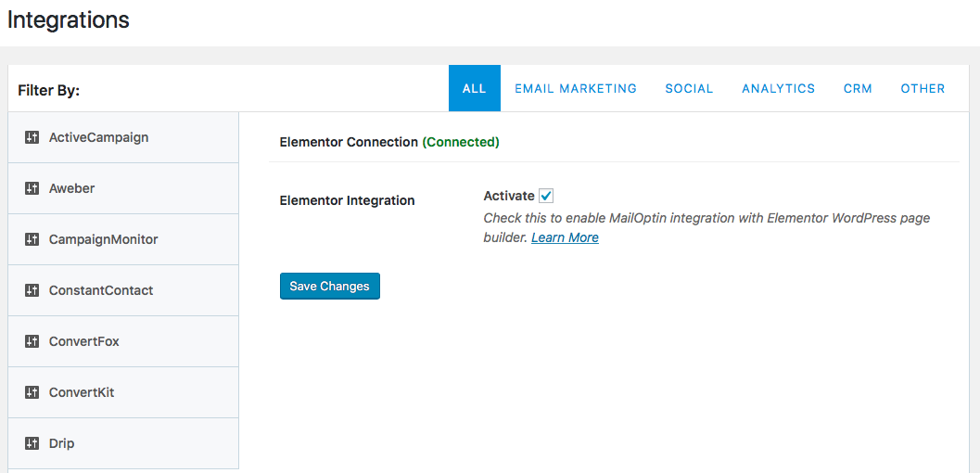
Task: Open the ConvertFox integration
Action: 123,342
